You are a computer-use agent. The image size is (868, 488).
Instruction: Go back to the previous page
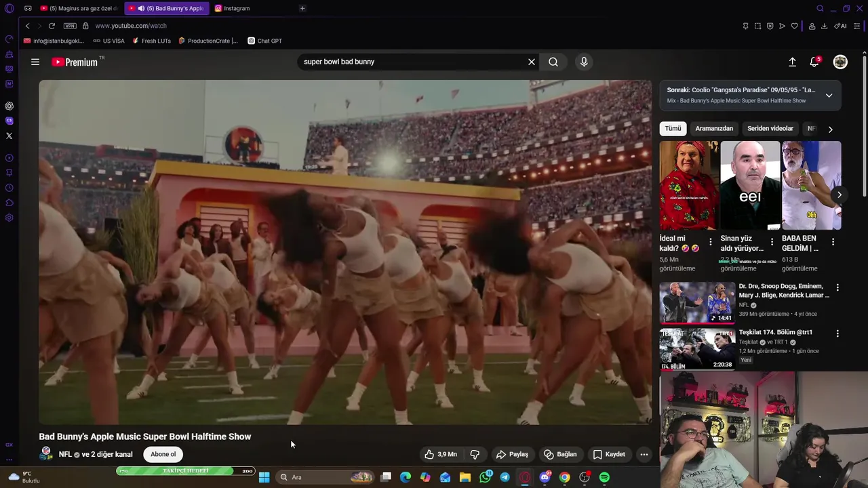[x=27, y=26]
